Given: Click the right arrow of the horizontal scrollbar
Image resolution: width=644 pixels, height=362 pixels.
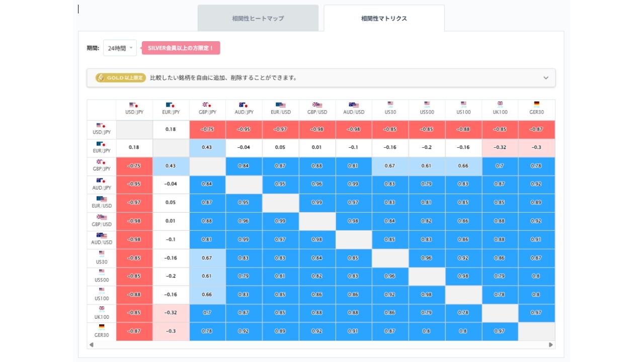Looking at the screenshot, I should point(551,345).
